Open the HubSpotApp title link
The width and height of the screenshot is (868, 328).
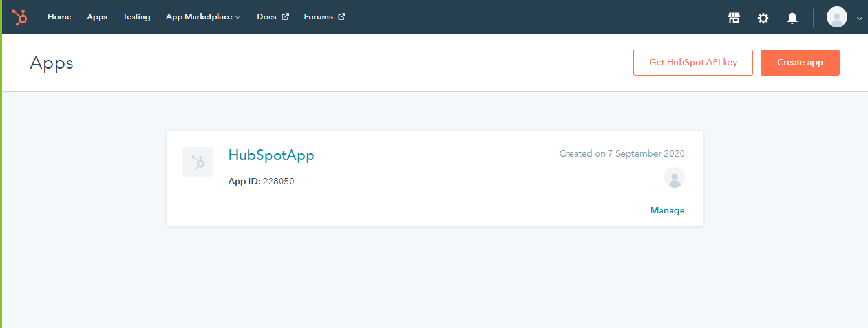[271, 155]
